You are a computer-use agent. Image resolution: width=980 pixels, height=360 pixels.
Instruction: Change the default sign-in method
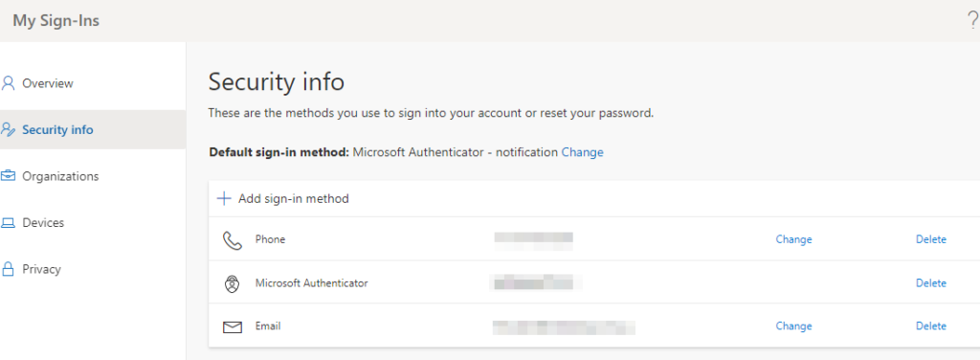pos(583,152)
